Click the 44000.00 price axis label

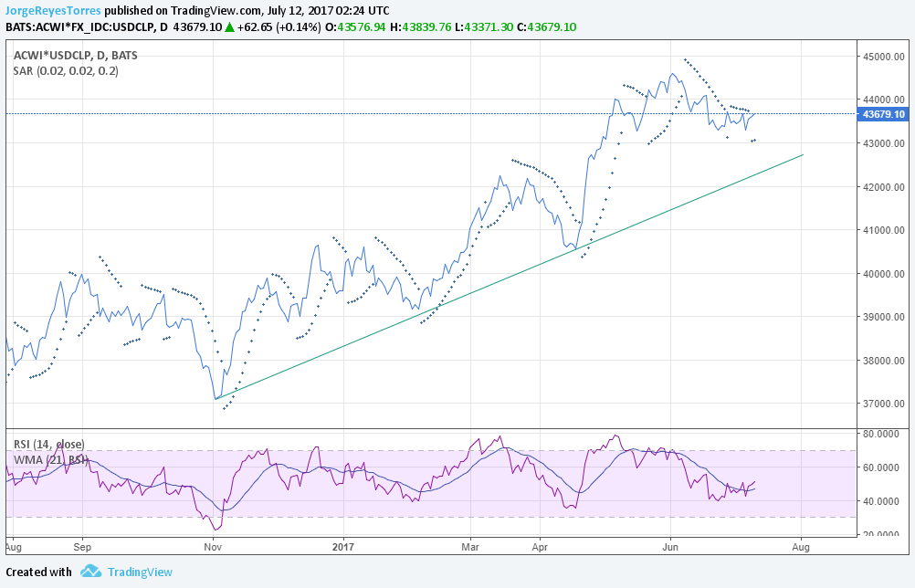(883, 100)
